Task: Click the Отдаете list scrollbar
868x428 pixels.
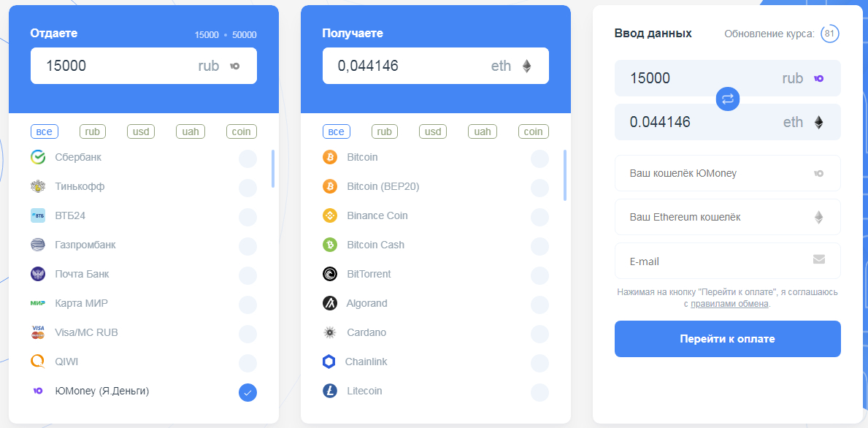Action: 273,168
